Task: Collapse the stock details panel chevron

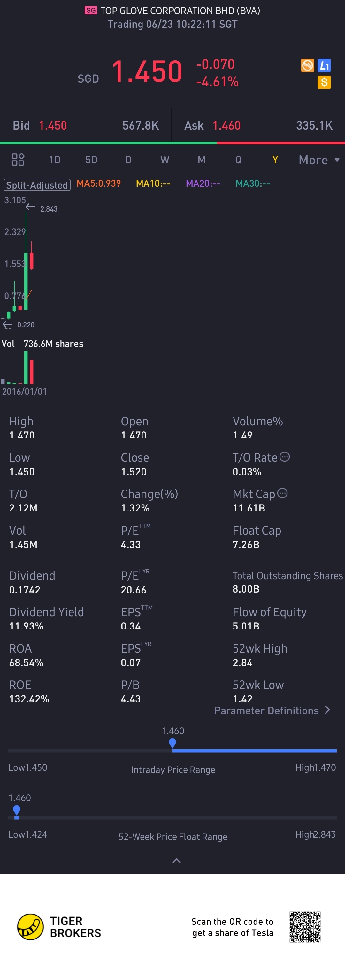Action: click(x=176, y=861)
